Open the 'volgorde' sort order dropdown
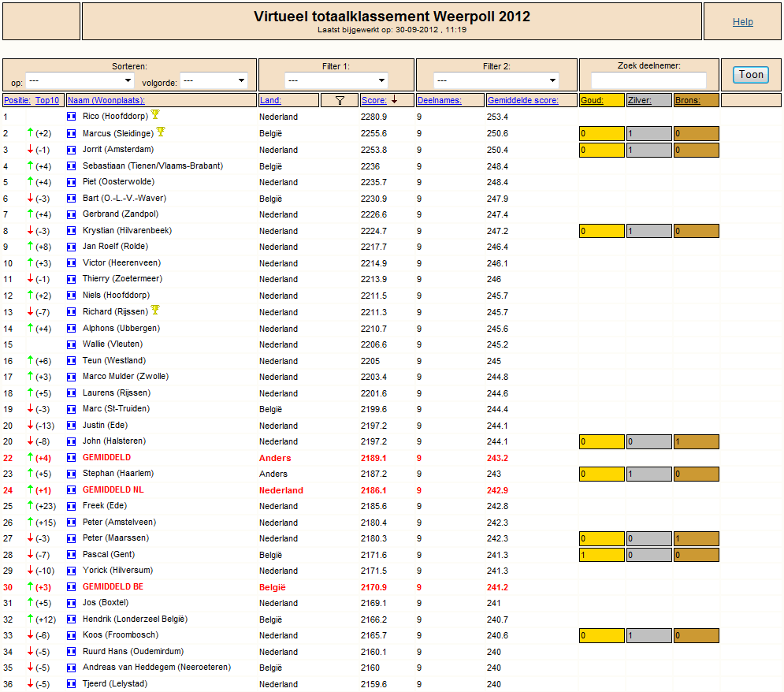The image size is (784, 692). coord(214,80)
